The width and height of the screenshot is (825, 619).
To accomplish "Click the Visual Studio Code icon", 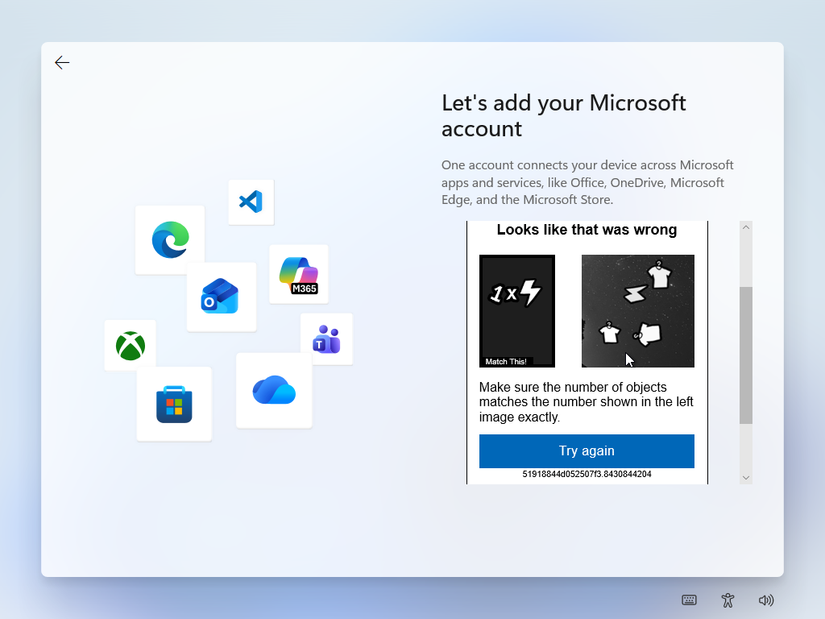I will pyautogui.click(x=251, y=202).
